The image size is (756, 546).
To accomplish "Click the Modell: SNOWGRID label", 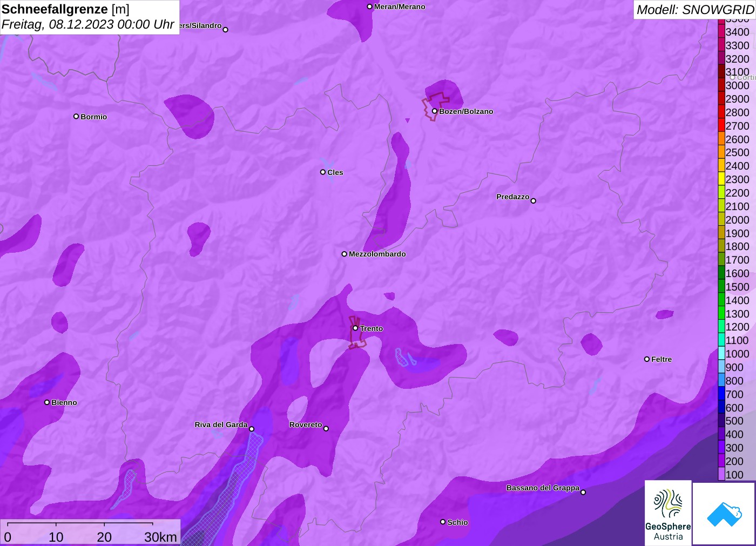I will coord(694,10).
